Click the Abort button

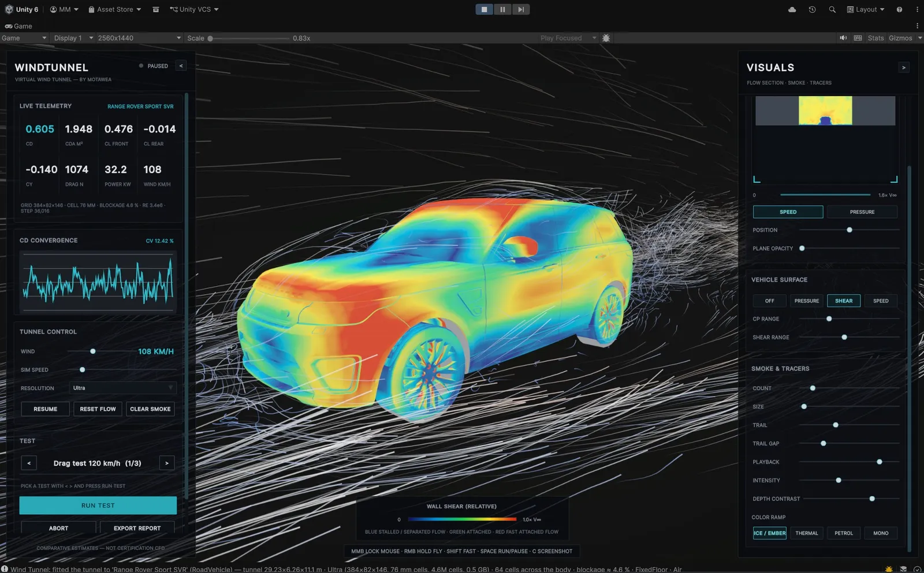click(x=58, y=528)
